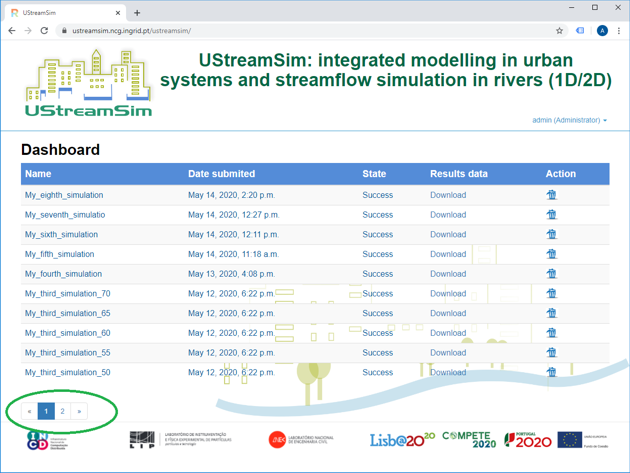Viewport: 630px width, 473px height.
Task: Download results for My_third_simulation_65
Action: click(x=448, y=313)
